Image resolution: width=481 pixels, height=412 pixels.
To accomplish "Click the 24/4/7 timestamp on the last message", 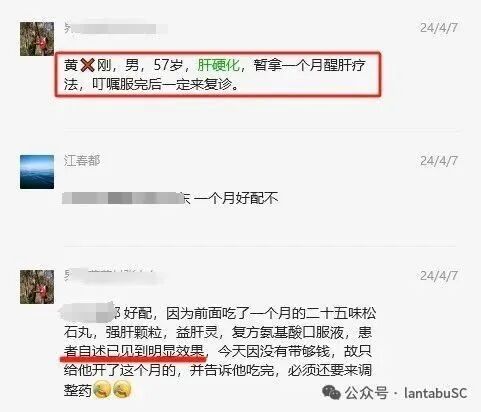I will (438, 276).
